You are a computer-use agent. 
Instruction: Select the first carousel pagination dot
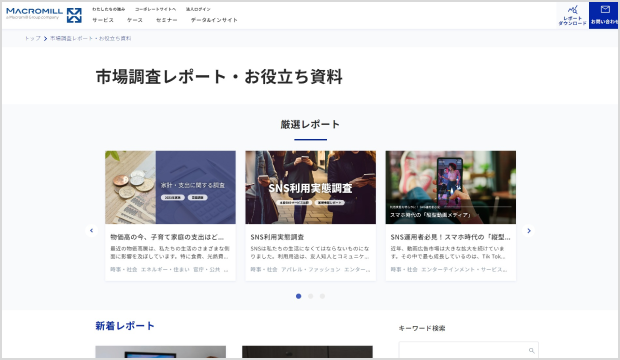(299, 296)
